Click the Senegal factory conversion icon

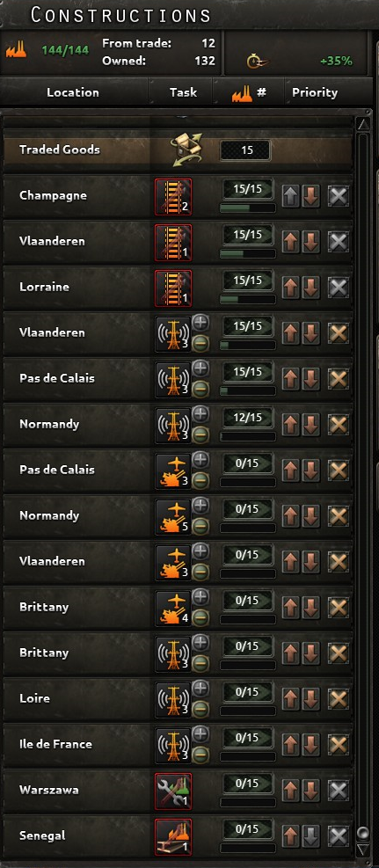coord(173,836)
